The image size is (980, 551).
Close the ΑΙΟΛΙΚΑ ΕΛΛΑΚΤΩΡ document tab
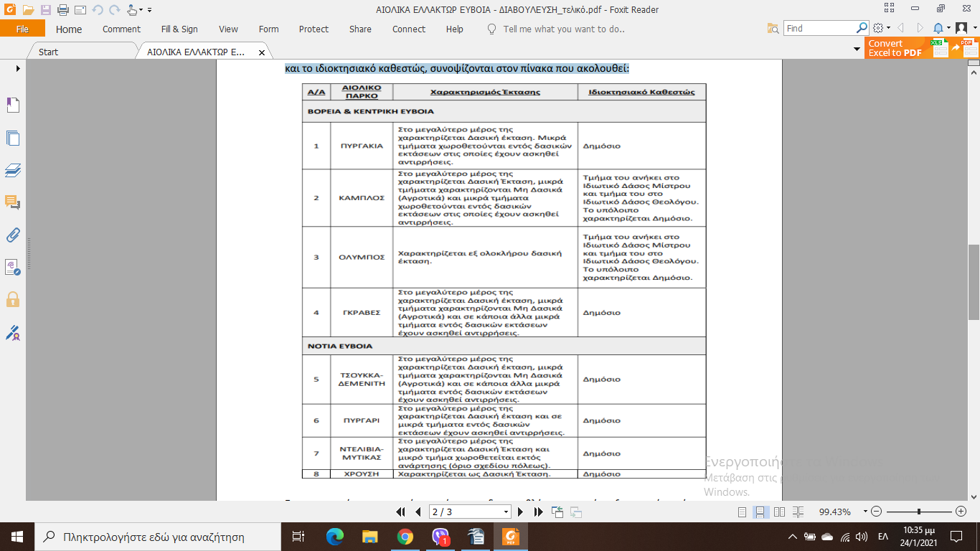(x=262, y=52)
